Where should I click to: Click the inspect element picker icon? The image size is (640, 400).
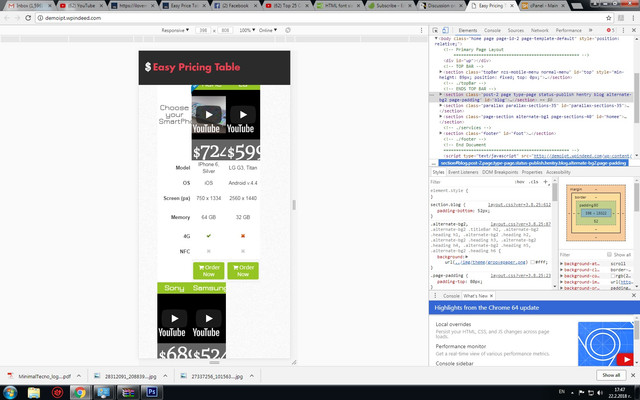435,30
